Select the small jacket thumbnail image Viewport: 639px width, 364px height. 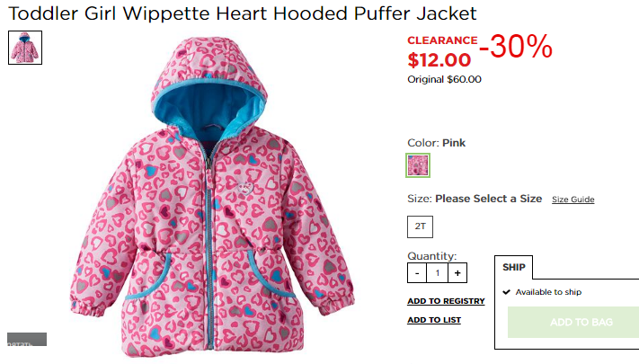pyautogui.click(x=25, y=48)
